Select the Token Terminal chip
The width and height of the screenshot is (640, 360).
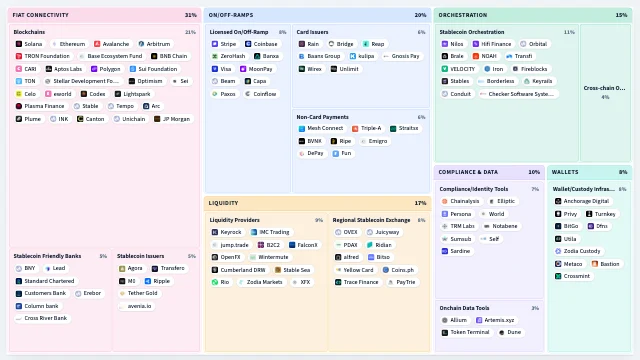click(x=466, y=332)
